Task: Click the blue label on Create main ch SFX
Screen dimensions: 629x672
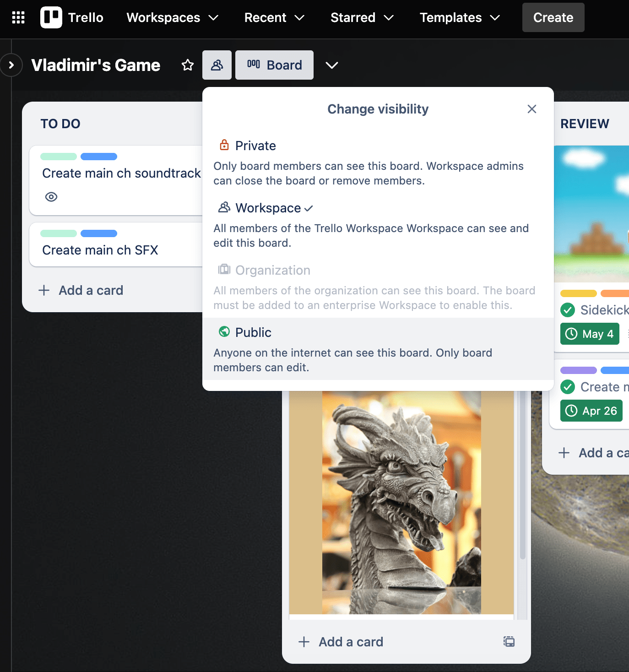Action: click(x=99, y=233)
